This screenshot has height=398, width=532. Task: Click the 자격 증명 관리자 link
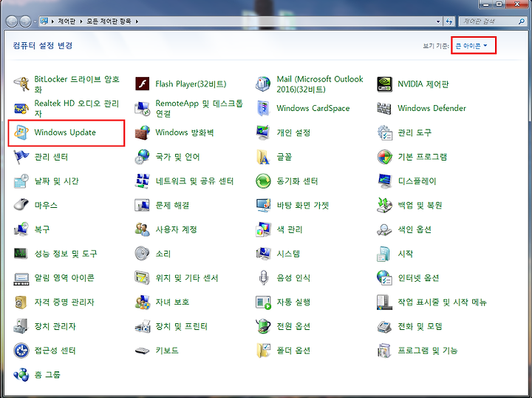click(64, 302)
